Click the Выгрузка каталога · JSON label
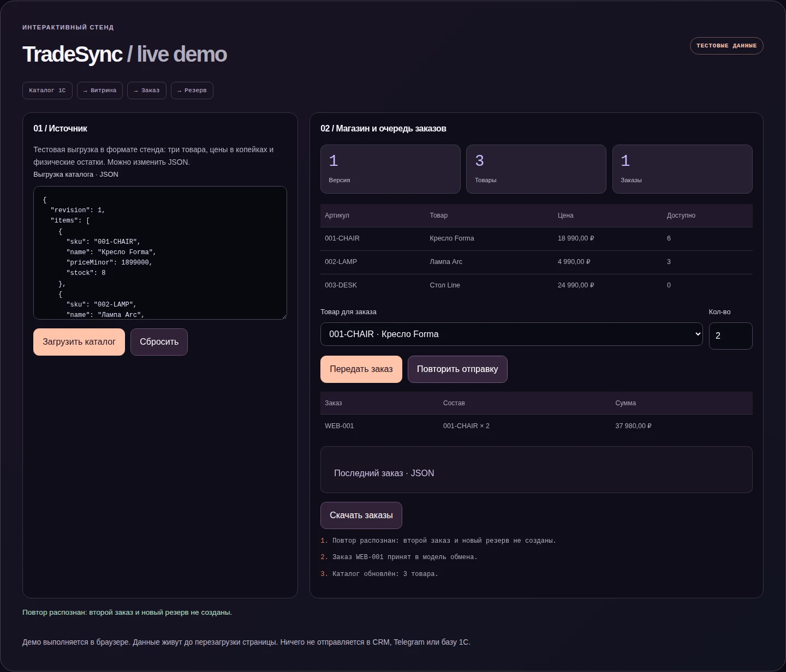 pyautogui.click(x=76, y=175)
